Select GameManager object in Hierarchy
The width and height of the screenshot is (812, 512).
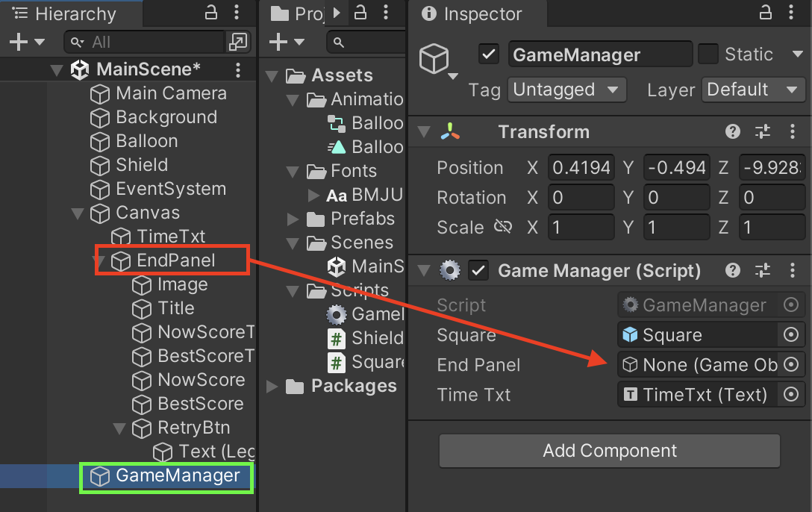[x=166, y=475]
